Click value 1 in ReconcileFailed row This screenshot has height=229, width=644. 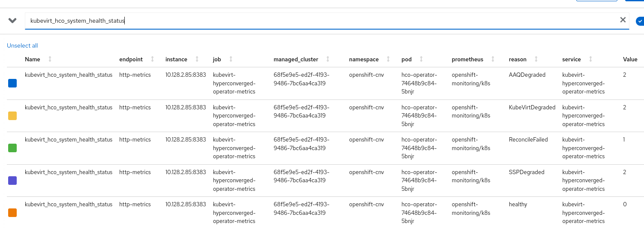624,139
